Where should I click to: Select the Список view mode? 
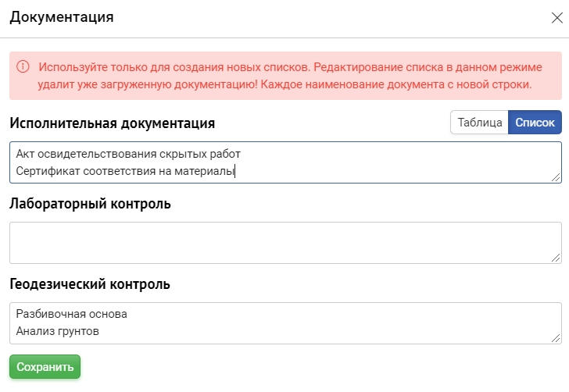tap(535, 123)
